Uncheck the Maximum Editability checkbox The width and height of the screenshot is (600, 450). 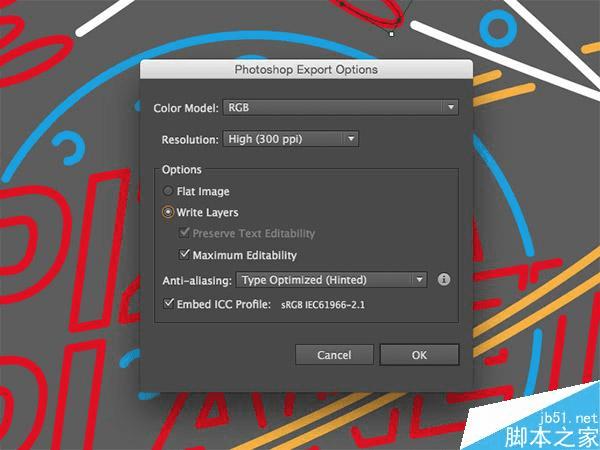(184, 254)
